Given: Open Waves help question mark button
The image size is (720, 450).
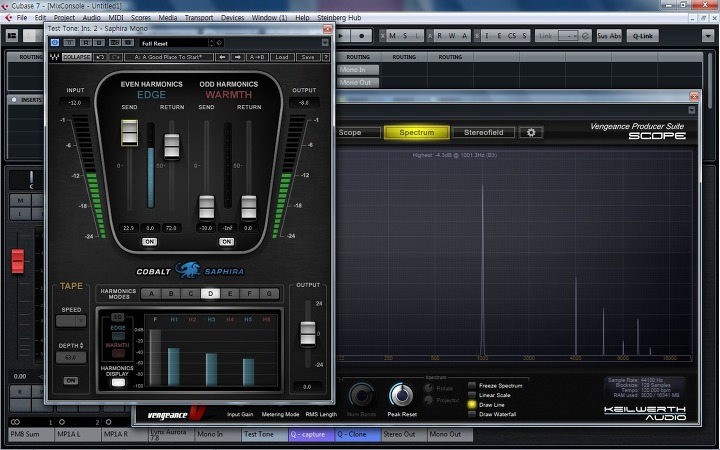Looking at the screenshot, I should [326, 57].
